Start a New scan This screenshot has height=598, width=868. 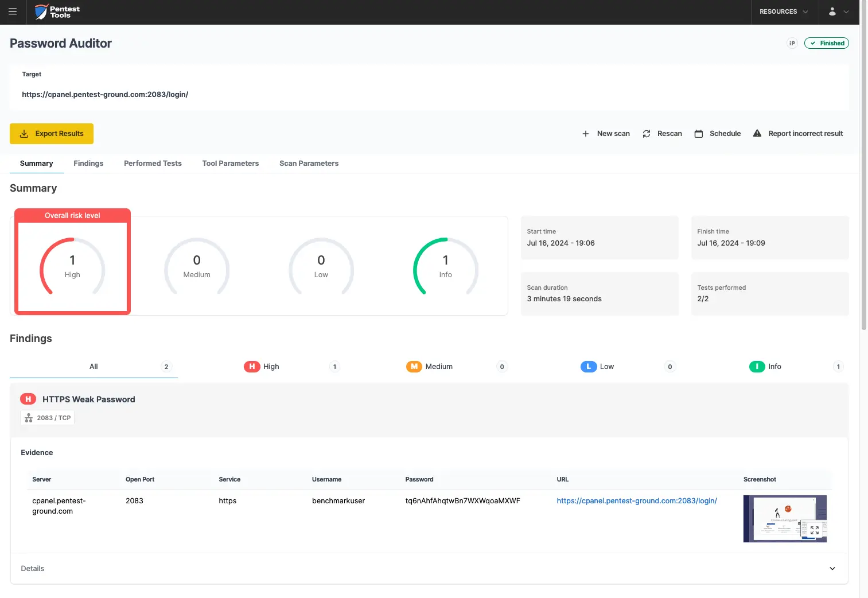tap(606, 134)
